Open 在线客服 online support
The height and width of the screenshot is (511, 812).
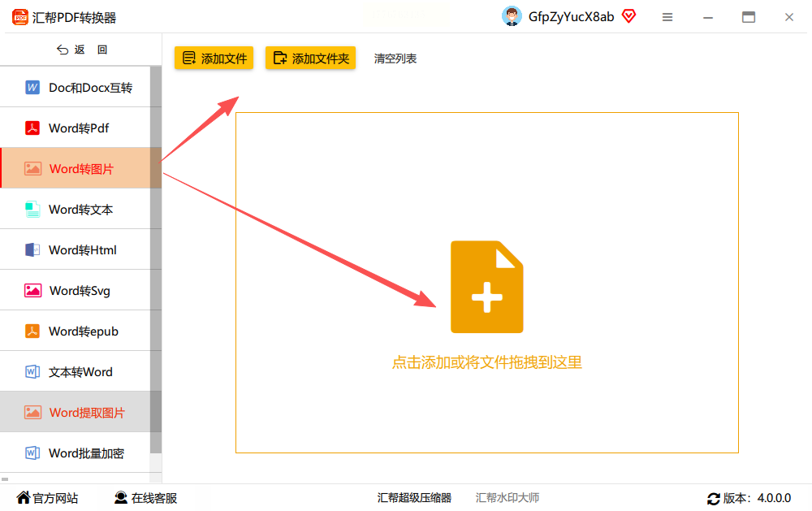point(145,498)
